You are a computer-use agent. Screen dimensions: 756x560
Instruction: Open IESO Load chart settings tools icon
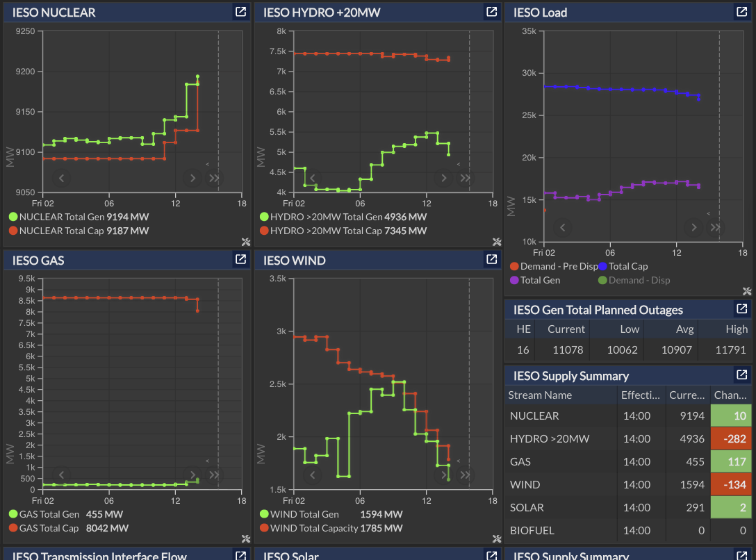747,291
